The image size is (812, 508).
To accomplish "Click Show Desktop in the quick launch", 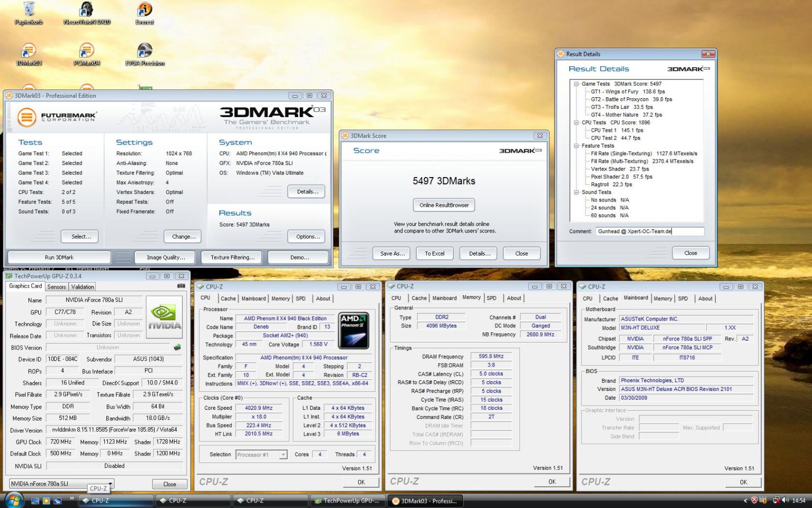I will tap(36, 501).
